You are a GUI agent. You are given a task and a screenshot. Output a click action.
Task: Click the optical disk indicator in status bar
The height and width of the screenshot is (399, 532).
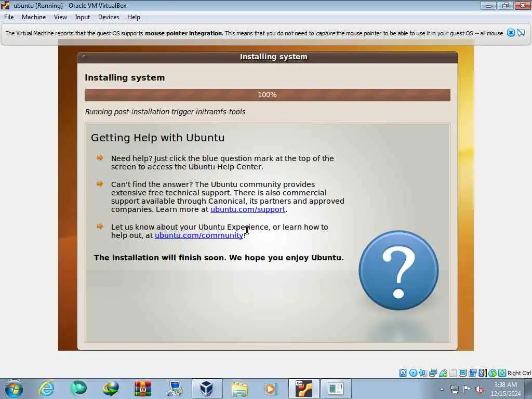[413, 373]
